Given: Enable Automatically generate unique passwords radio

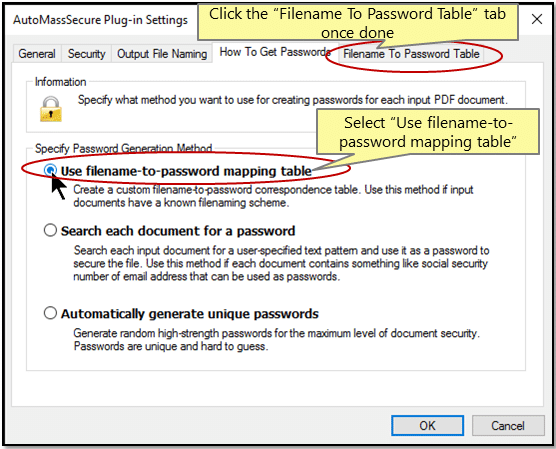Looking at the screenshot, I should point(50,313).
